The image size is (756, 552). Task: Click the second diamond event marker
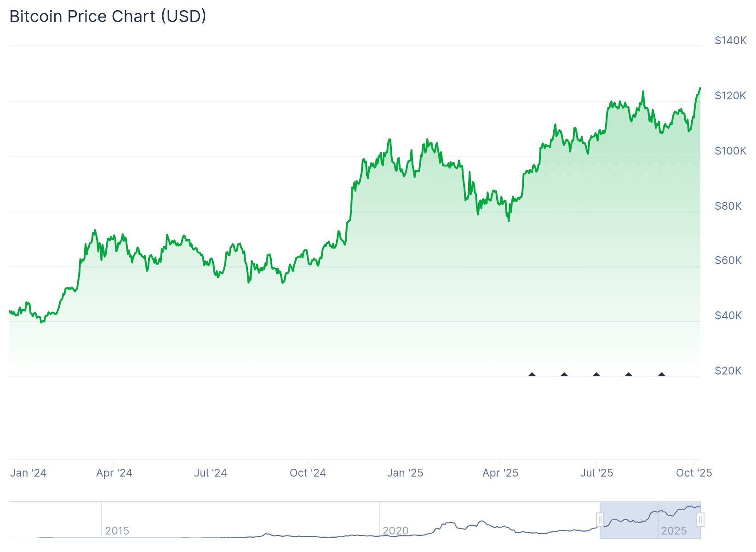[x=564, y=375]
